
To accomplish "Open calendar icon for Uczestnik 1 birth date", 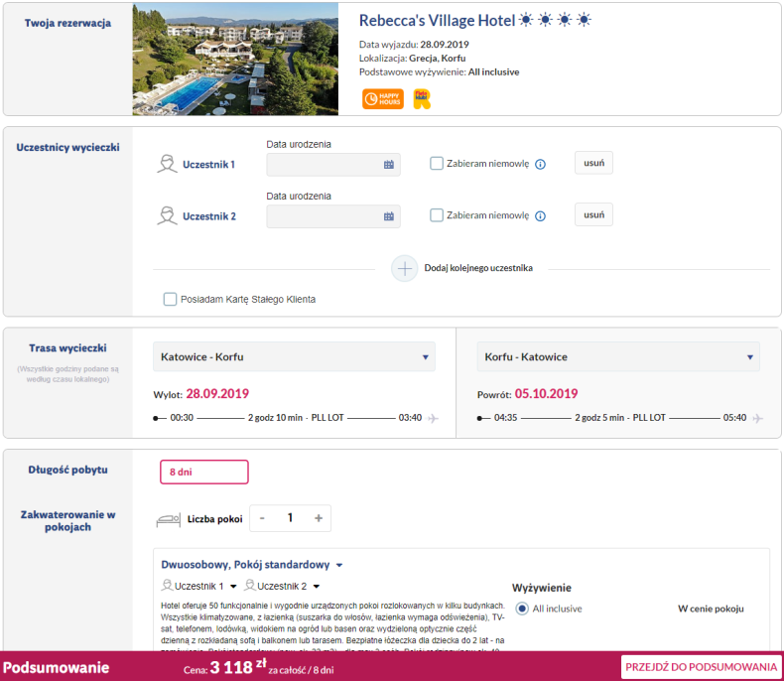I will [x=388, y=165].
